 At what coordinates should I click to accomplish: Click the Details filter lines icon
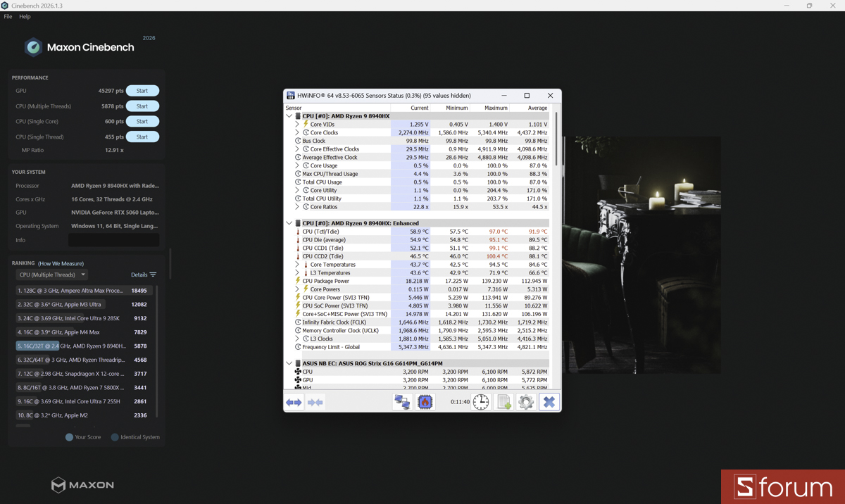(x=154, y=275)
